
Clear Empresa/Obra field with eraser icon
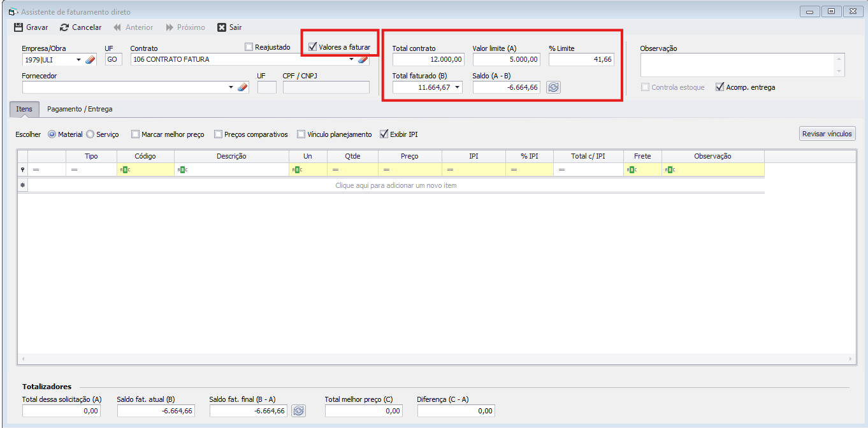[x=90, y=60]
